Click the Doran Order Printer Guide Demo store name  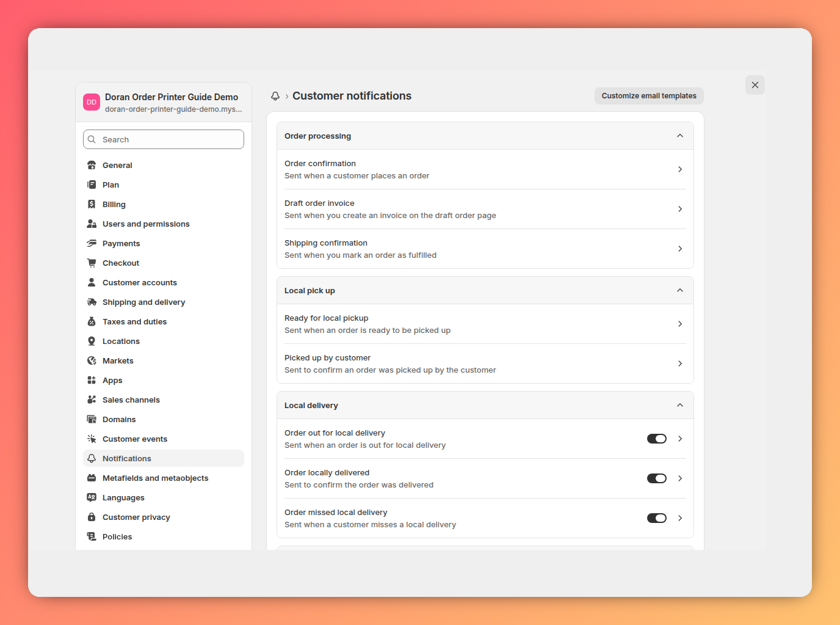[172, 97]
